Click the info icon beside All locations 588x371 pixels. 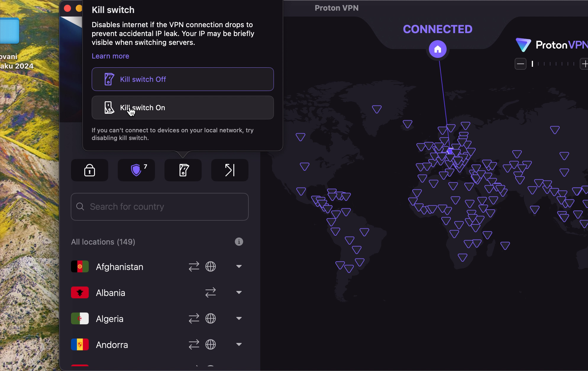tap(239, 242)
